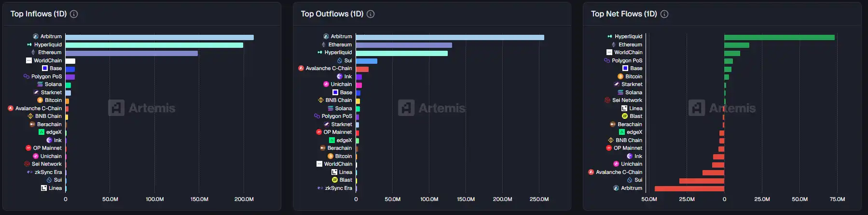This screenshot has height=215, width=868.
Task: Click the Sui droplet icon in Top Outflows
Action: [340, 60]
